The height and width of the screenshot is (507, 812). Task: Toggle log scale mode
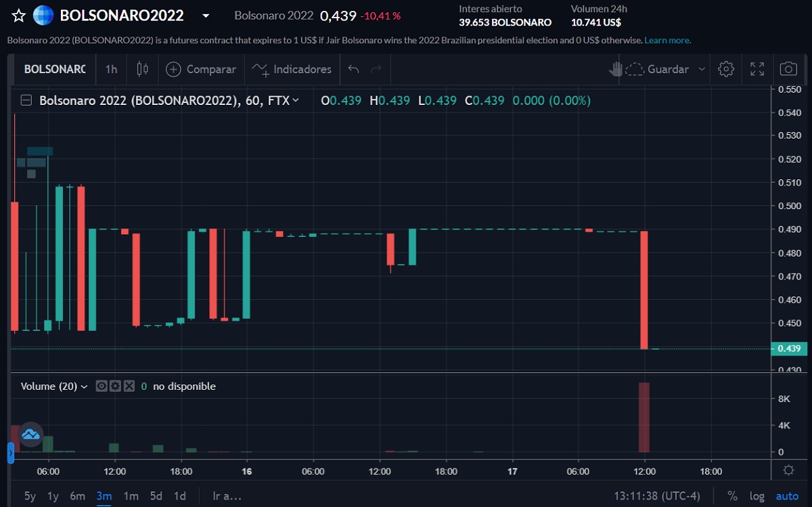click(757, 495)
